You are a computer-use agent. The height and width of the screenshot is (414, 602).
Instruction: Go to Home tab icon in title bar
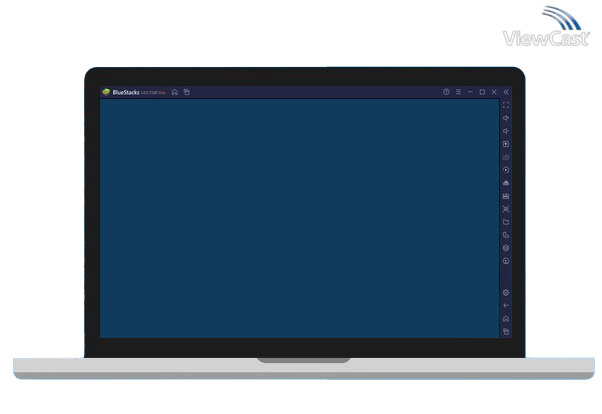pyautogui.click(x=174, y=92)
